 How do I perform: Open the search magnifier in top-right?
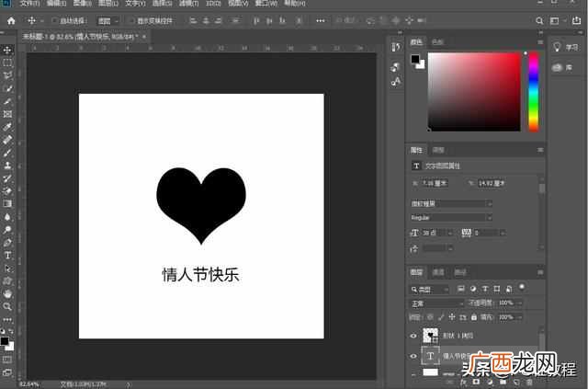click(539, 20)
